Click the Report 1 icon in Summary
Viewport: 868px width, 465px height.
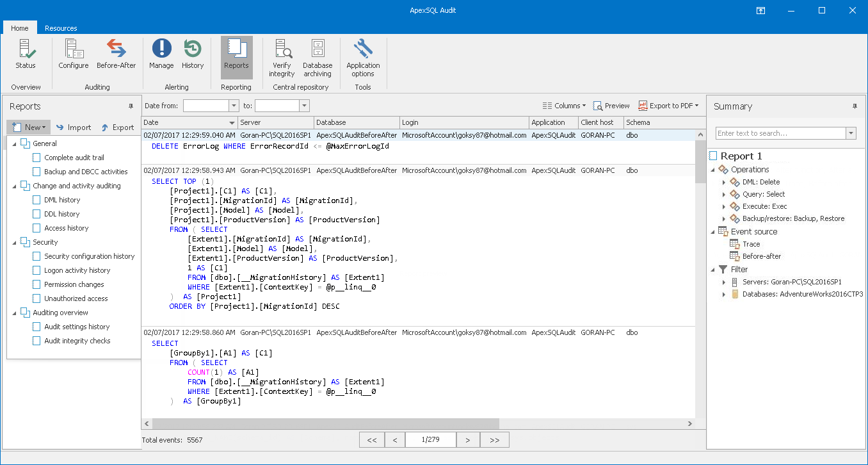[x=713, y=156]
